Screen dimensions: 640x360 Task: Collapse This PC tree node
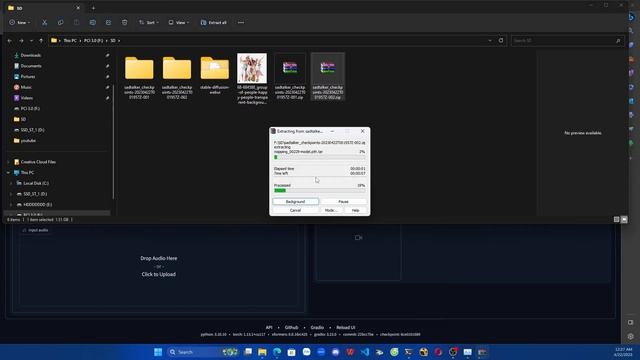pos(8,173)
